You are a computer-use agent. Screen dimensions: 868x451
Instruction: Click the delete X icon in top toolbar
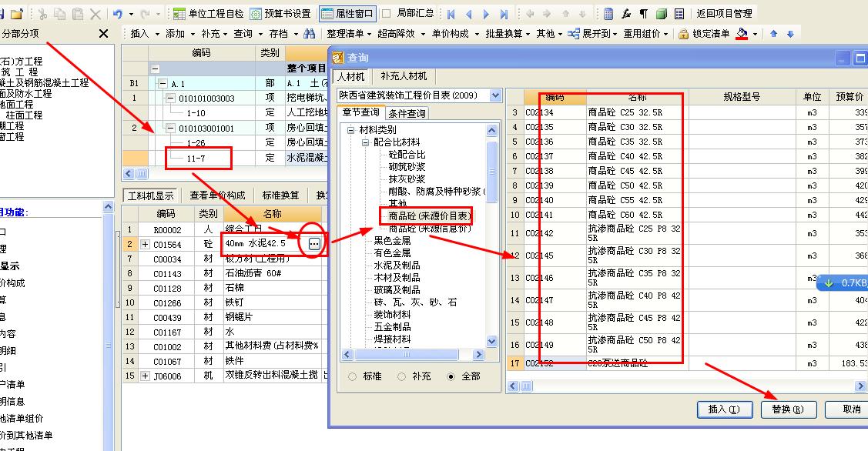coord(96,14)
